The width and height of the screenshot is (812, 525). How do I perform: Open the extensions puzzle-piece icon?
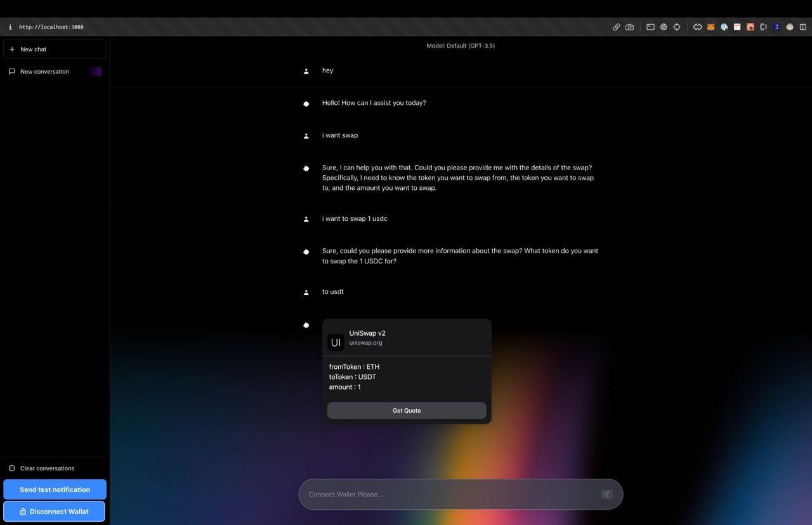pyautogui.click(x=697, y=27)
